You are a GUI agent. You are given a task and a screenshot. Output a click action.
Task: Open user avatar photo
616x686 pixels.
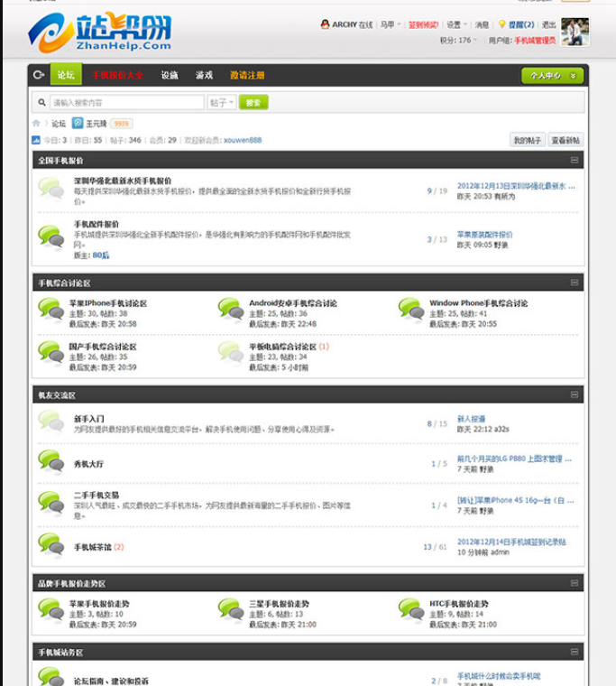575,32
